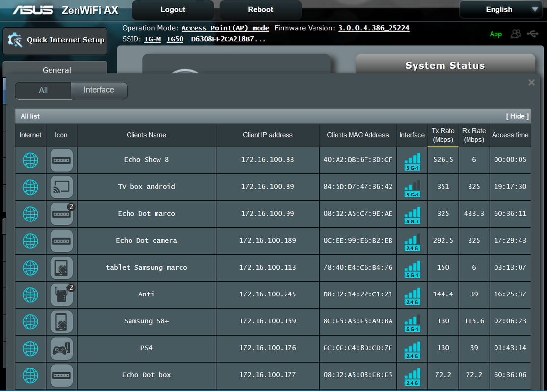Screen dimensions: 547x392
Task: Click internet globe icon for Echo Dot marco
Action: [x=30, y=214]
